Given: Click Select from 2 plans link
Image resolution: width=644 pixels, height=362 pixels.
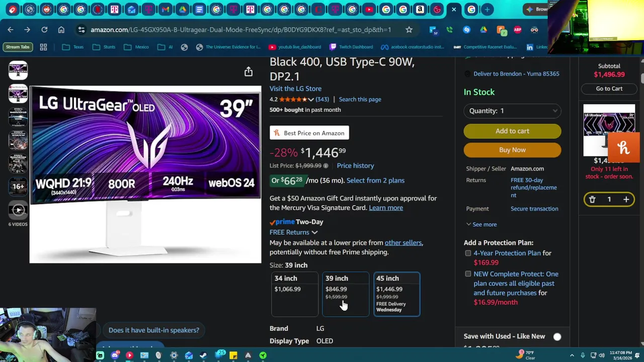Looking at the screenshot, I should point(375,180).
